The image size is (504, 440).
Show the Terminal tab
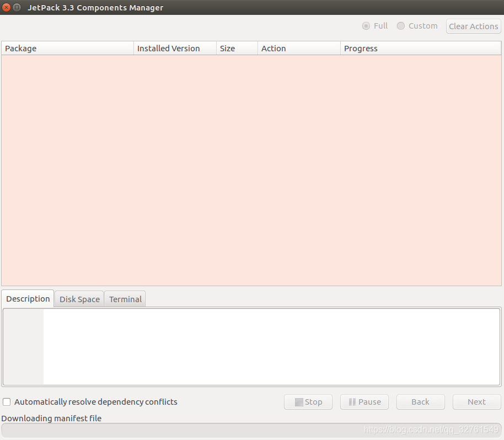[125, 299]
